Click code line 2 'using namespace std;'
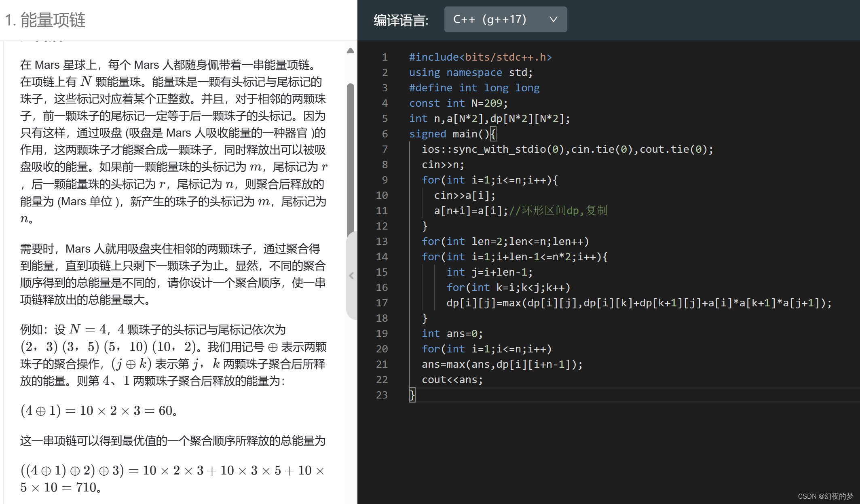Screen dimensions: 860x504 [471, 72]
